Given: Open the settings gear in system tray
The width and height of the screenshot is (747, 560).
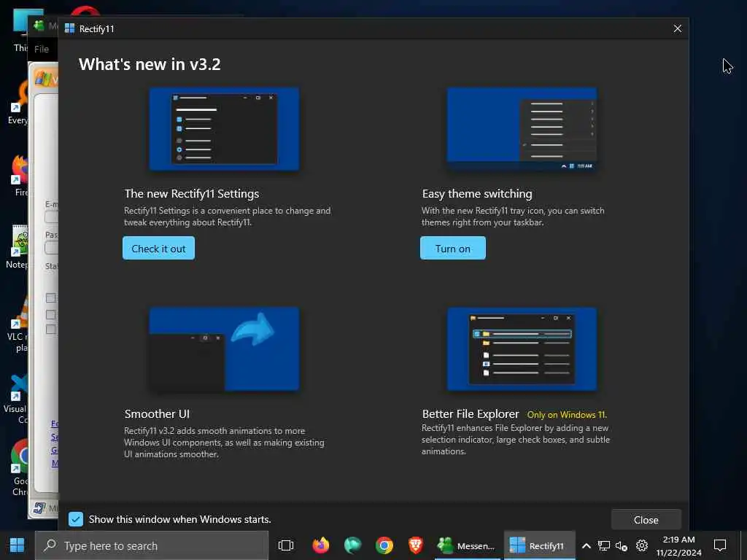Looking at the screenshot, I should pos(642,545).
